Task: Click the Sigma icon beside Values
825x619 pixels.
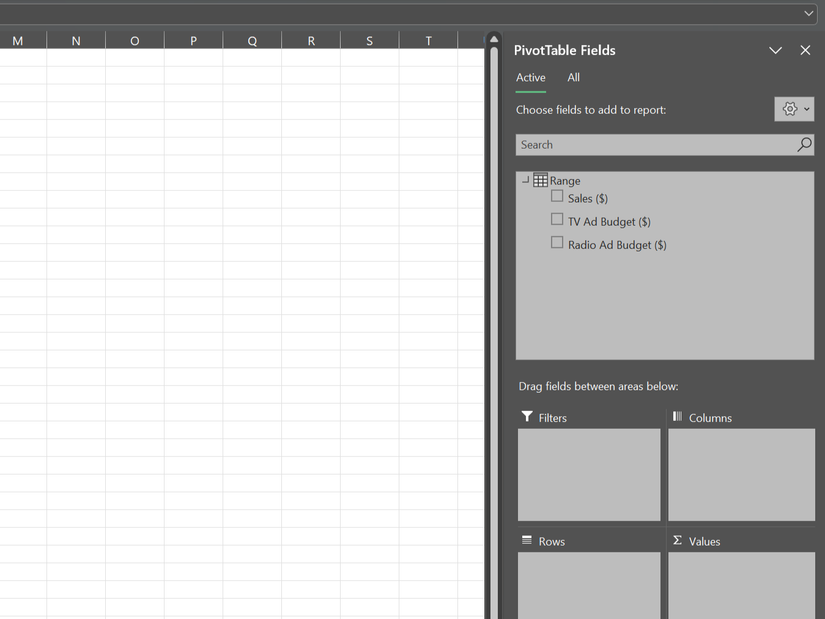Action: pyautogui.click(x=678, y=540)
